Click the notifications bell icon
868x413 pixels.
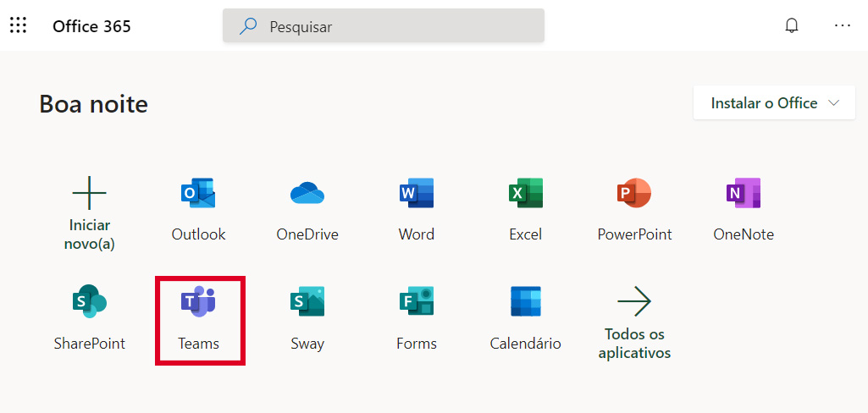(x=792, y=25)
